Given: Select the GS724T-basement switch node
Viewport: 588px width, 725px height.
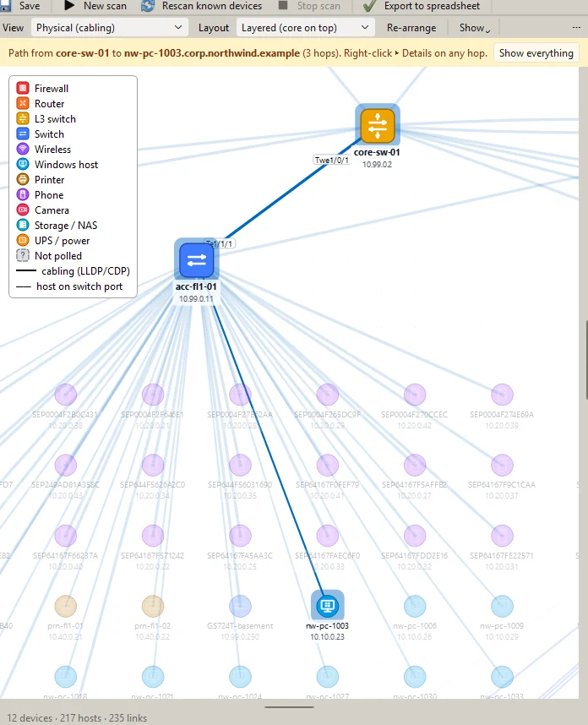Looking at the screenshot, I should point(241,606).
